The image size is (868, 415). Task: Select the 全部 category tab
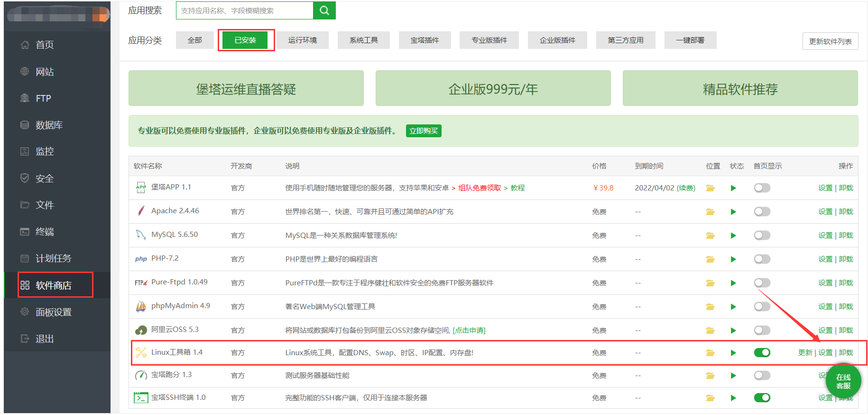point(195,40)
